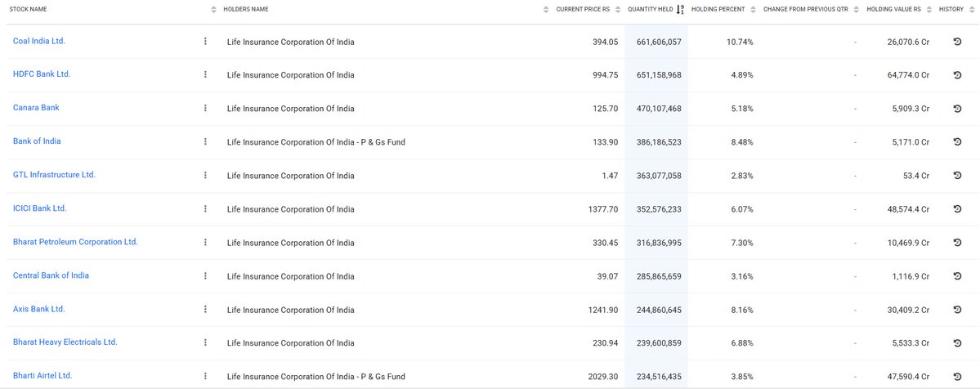
Task: Sort table by History column
Action: tap(971, 9)
